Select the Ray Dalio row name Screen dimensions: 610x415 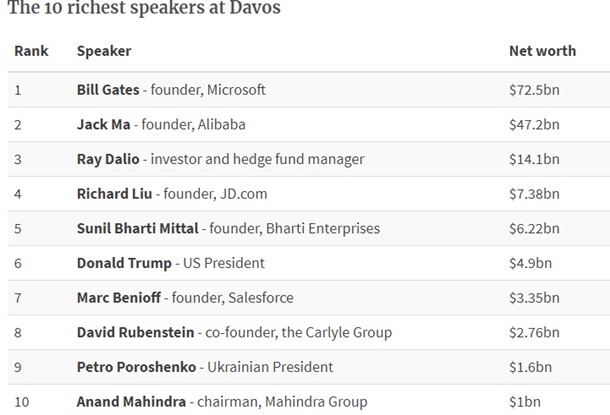point(107,159)
